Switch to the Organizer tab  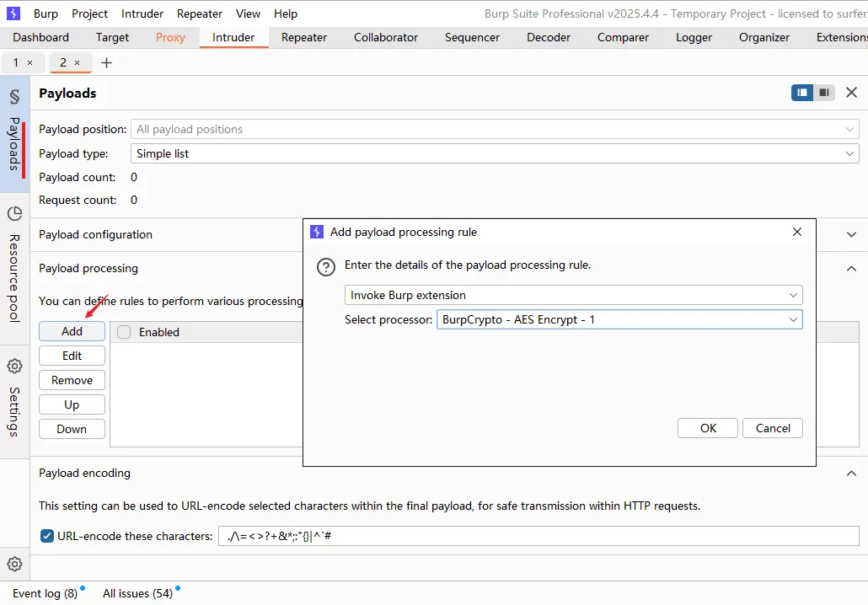pos(764,37)
